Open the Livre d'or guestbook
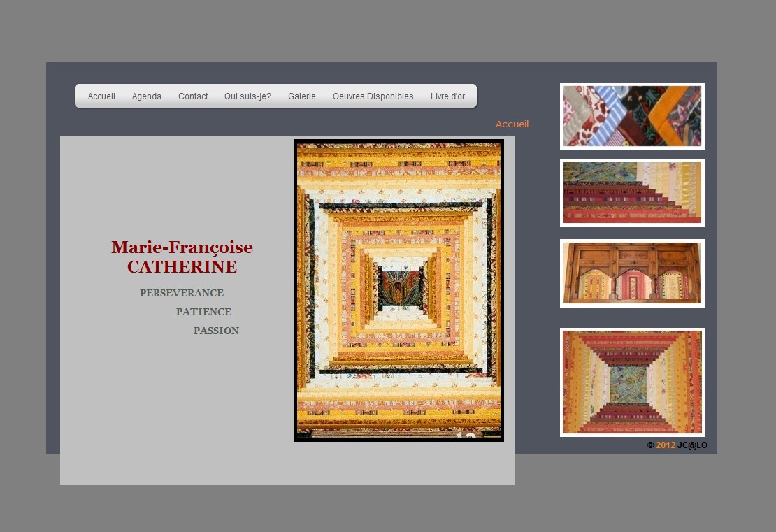Image resolution: width=776 pixels, height=532 pixels. [x=448, y=96]
